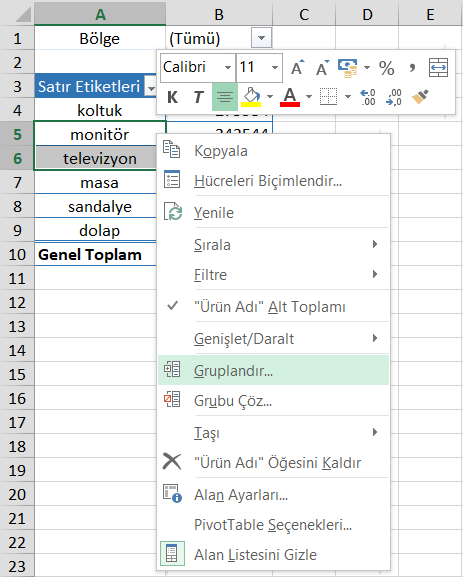Choose Kopyala from context menu
The width and height of the screenshot is (463, 577).
(273, 151)
